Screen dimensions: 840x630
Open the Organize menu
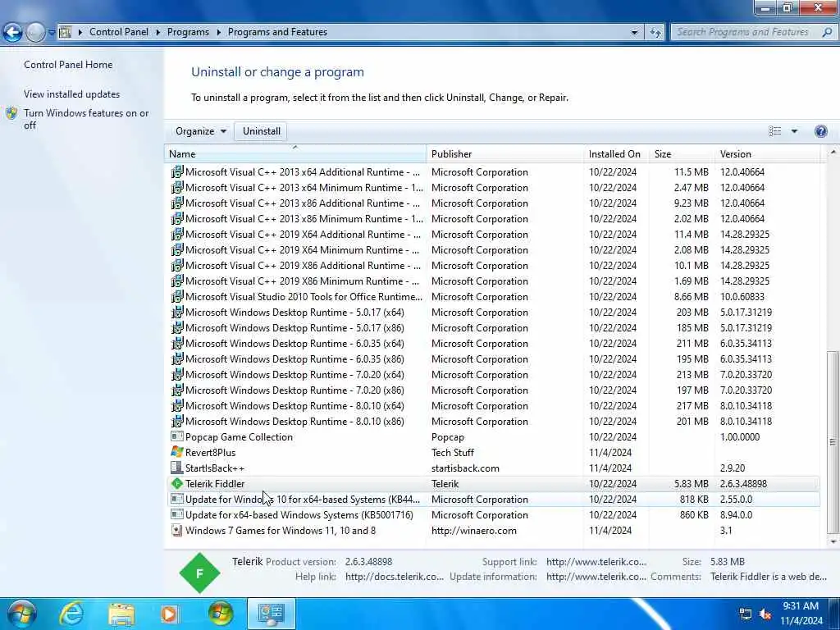201,131
